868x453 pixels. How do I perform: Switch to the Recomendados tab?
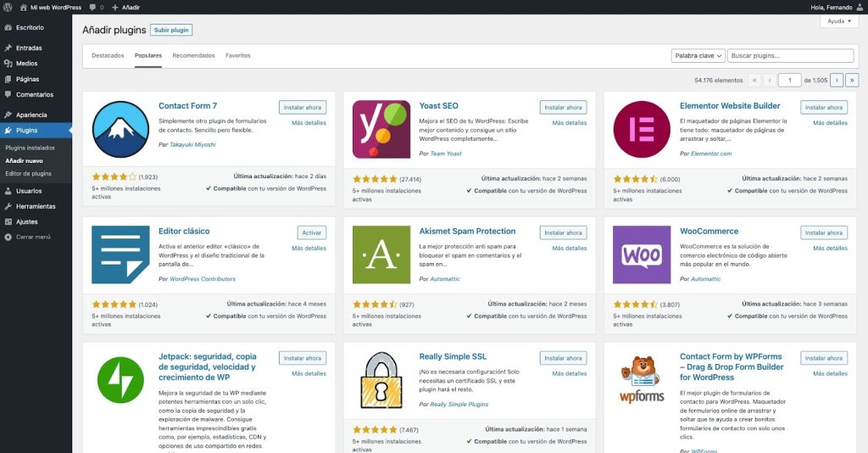coord(193,56)
